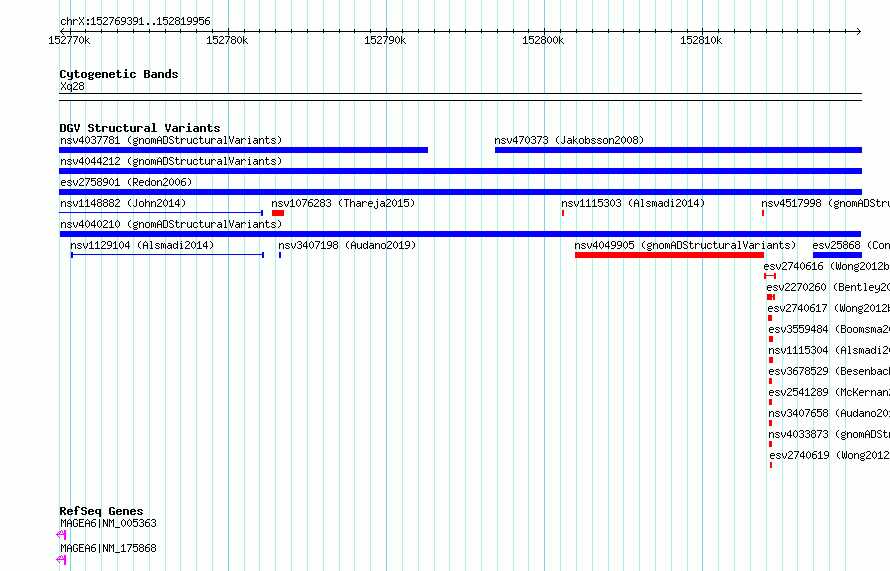The width and height of the screenshot is (890, 571).
Task: Click the nsv4517998 red marker
Action: pos(763,213)
